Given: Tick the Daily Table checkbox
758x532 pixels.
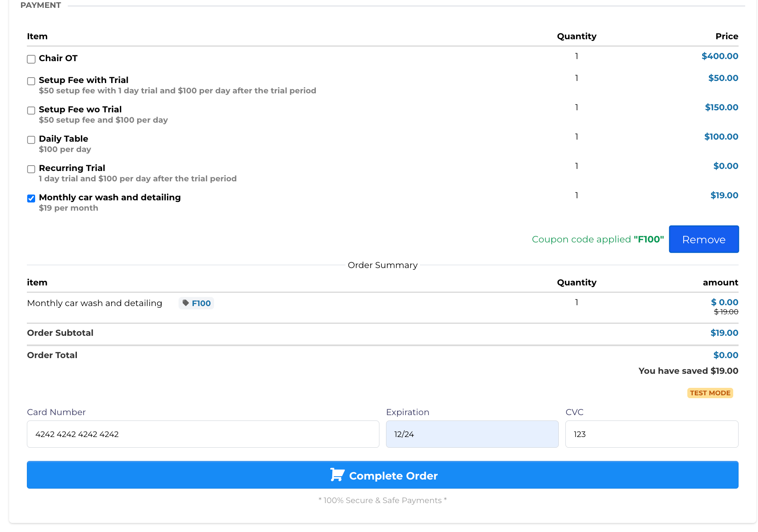Looking at the screenshot, I should 31,140.
